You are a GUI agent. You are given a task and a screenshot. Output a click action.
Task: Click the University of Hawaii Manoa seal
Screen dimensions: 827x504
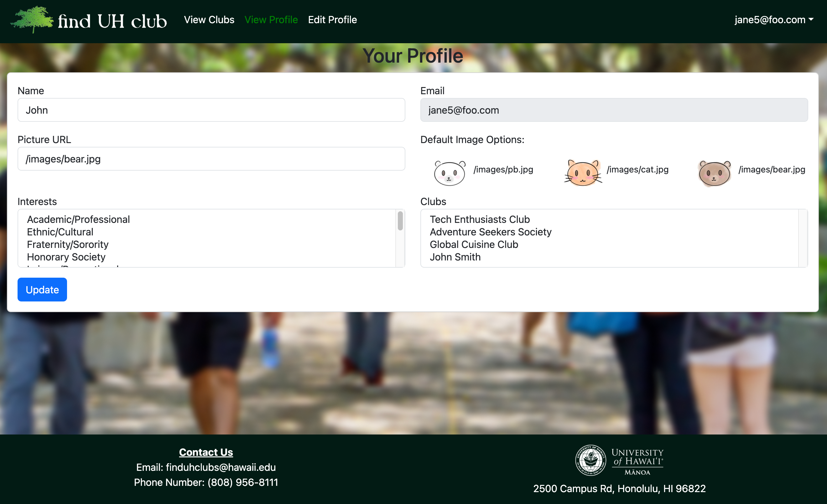[x=591, y=460]
